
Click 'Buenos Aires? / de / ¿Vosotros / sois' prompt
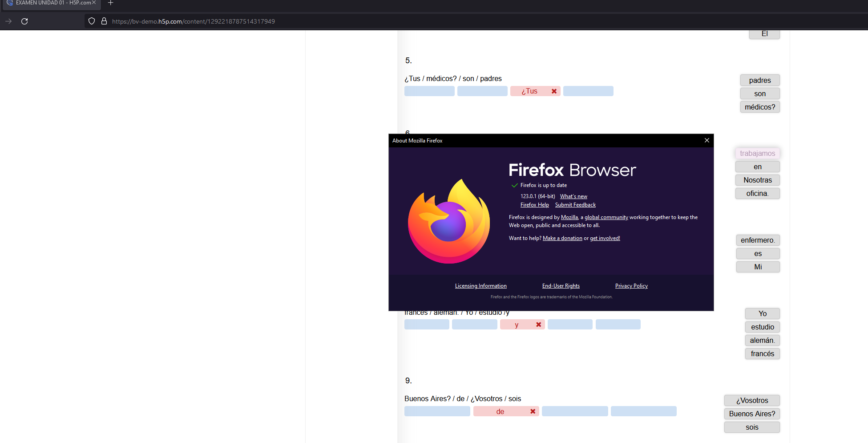[x=463, y=399]
